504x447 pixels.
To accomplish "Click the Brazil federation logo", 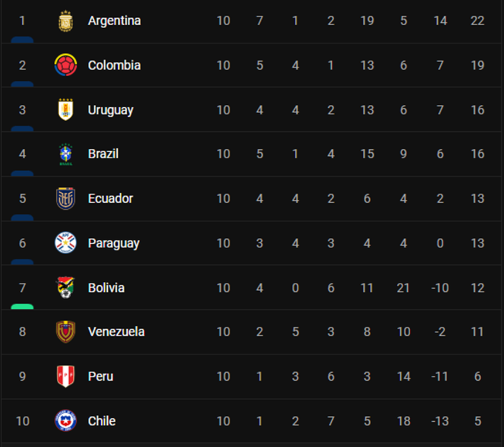I will [x=65, y=154].
